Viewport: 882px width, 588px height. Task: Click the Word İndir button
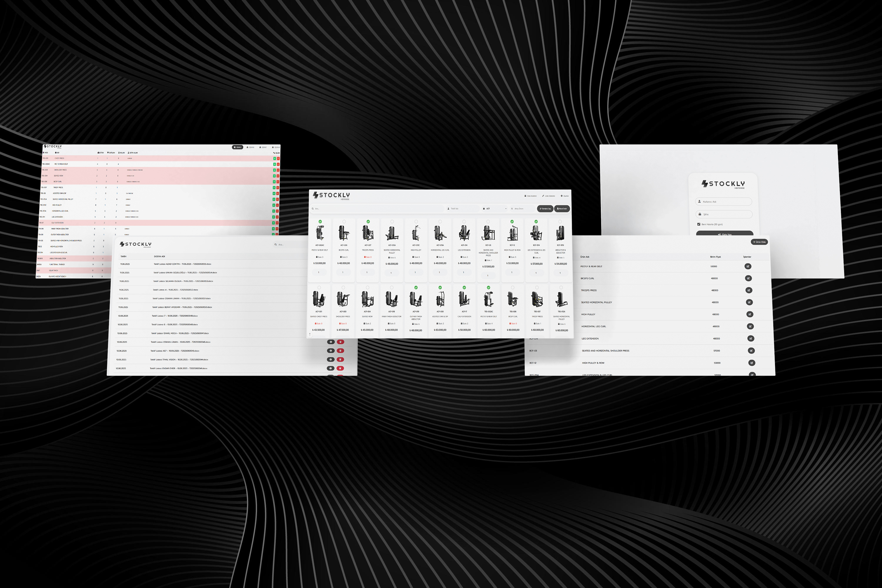click(x=562, y=208)
